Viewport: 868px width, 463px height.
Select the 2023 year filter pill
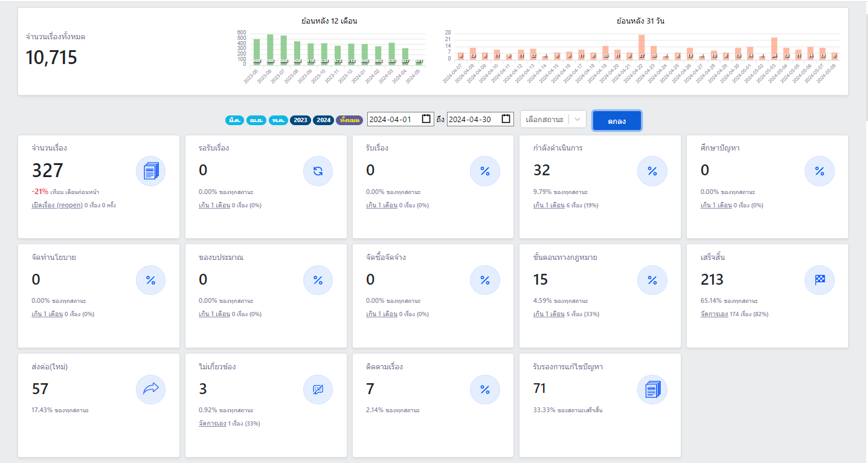pos(300,120)
